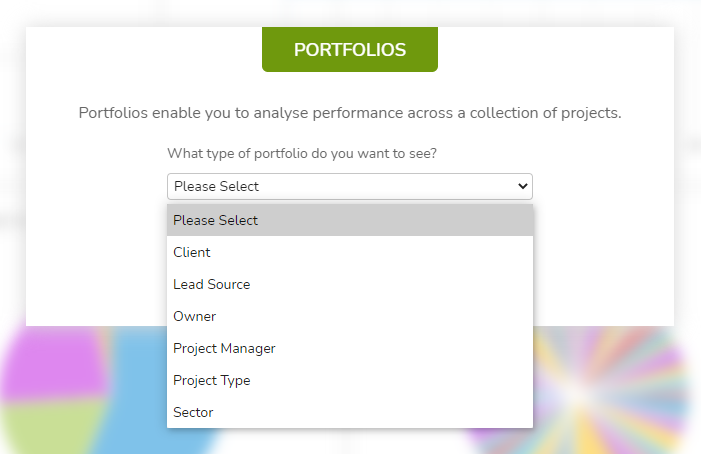Click the blurred backdrop above the white card
The image size is (701, 454).
pos(350,13)
